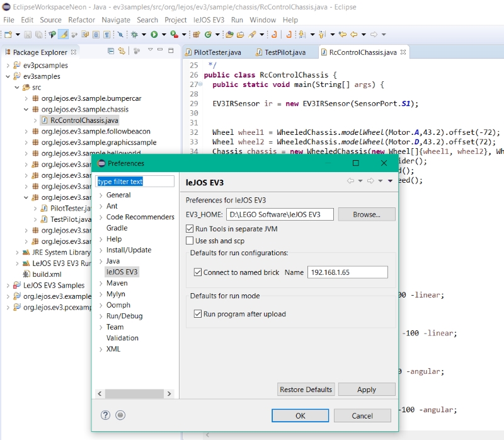
Task: Open the leJOS EV3 menu
Action: click(209, 20)
